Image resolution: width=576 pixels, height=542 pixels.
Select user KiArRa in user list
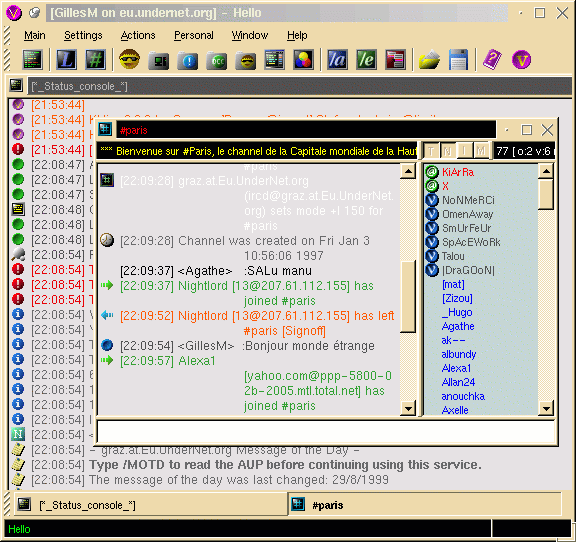coord(458,172)
